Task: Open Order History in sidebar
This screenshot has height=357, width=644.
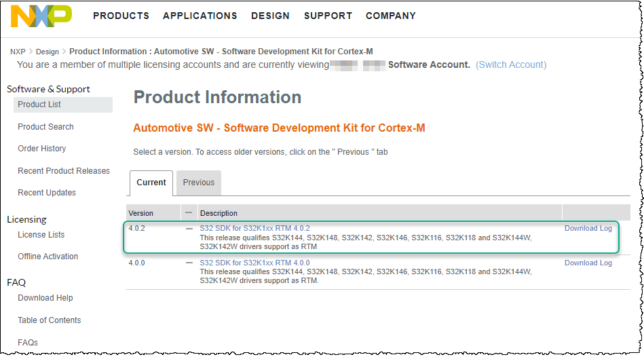Action: tap(42, 149)
